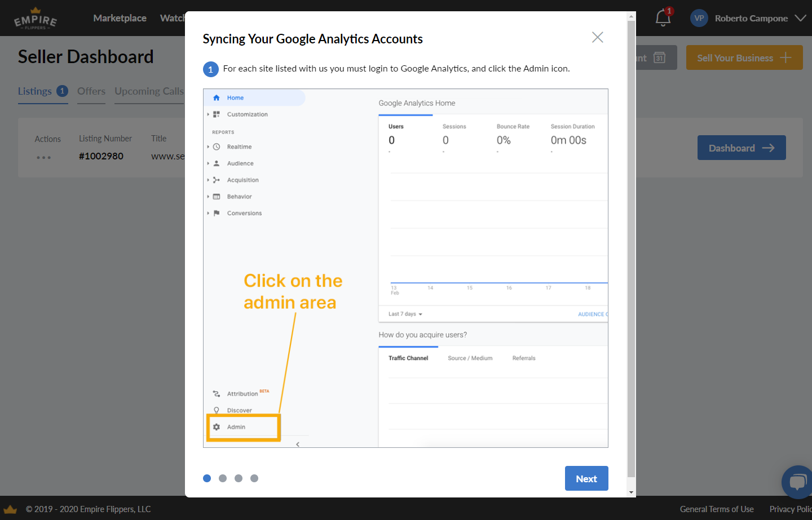812x520 pixels.
Task: Close the Syncing Google Analytics dialog
Action: (598, 37)
